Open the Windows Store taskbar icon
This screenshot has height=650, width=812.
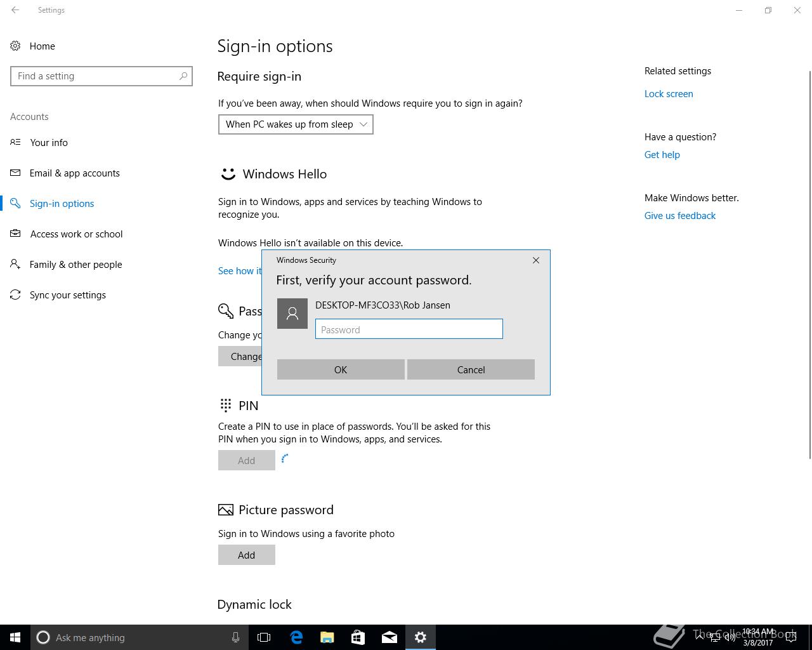358,637
